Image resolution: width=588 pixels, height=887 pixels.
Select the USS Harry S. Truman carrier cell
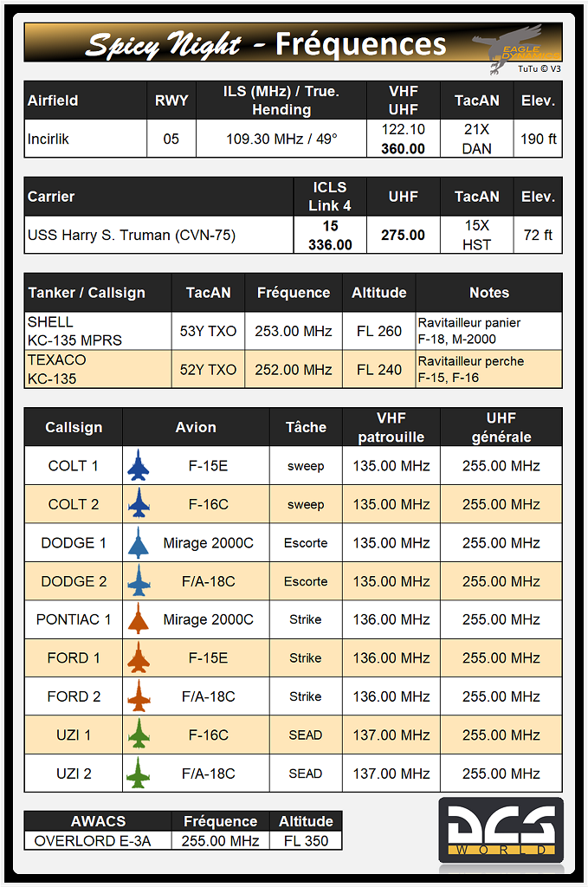point(159,235)
